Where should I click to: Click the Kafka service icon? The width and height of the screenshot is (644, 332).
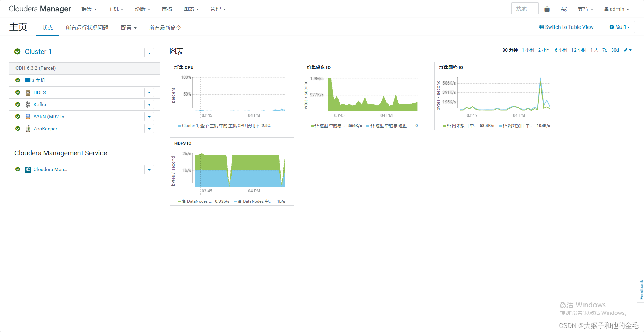pyautogui.click(x=28, y=104)
